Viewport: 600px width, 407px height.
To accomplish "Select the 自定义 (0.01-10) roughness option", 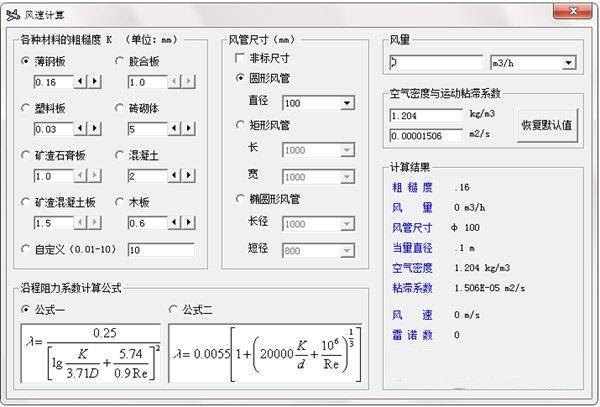I will point(27,249).
